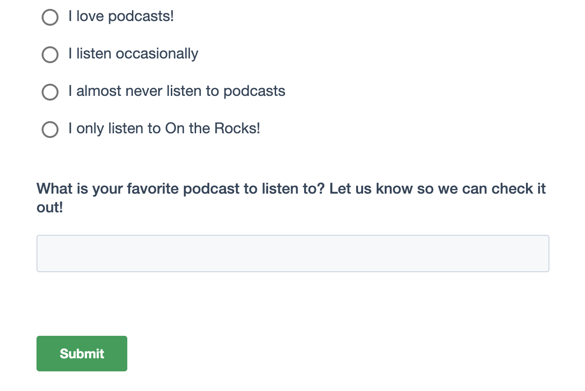Focus the favorite podcast text input field
The height and width of the screenshot is (391, 585).
pos(292,253)
